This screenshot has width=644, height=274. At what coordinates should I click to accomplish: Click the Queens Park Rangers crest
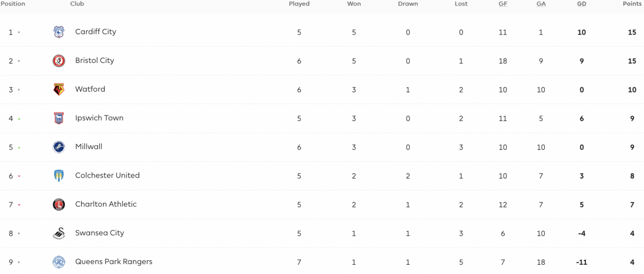[x=59, y=262]
